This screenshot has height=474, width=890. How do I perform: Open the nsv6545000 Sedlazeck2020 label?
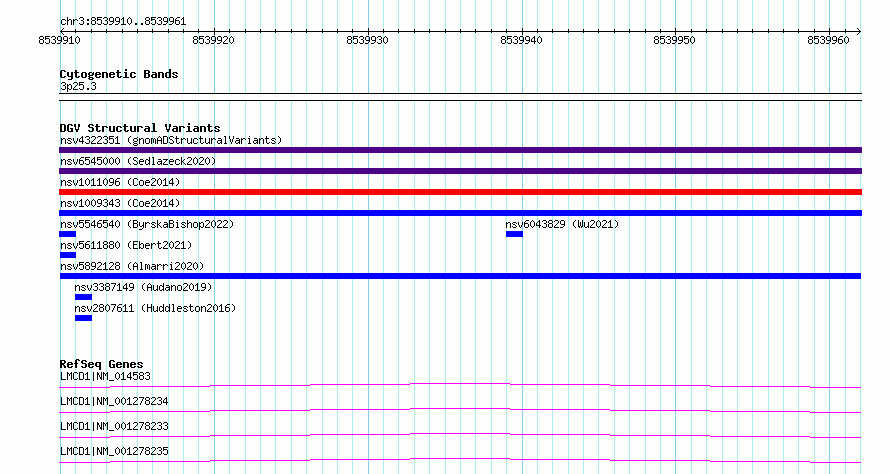click(x=138, y=161)
